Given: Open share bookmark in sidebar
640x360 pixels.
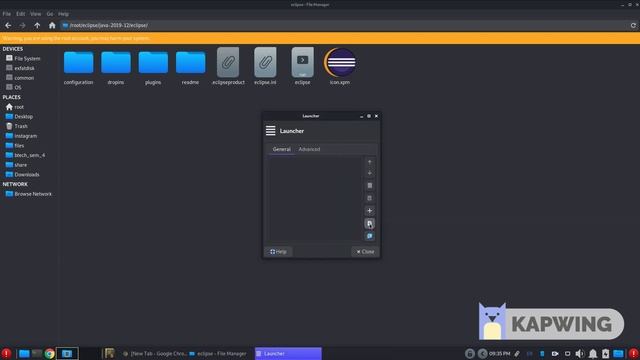Looking at the screenshot, I should point(16,165).
